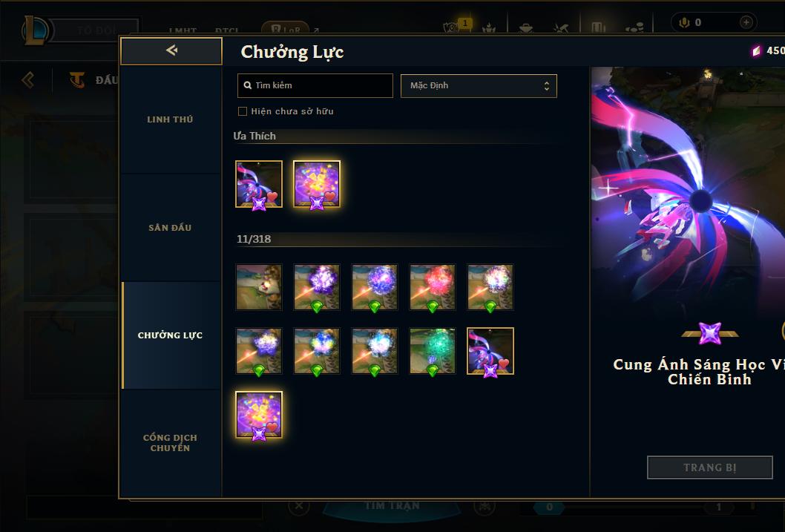This screenshot has height=532, width=785.
Task: Click the first favorite boom with pink arc
Action: tap(259, 184)
